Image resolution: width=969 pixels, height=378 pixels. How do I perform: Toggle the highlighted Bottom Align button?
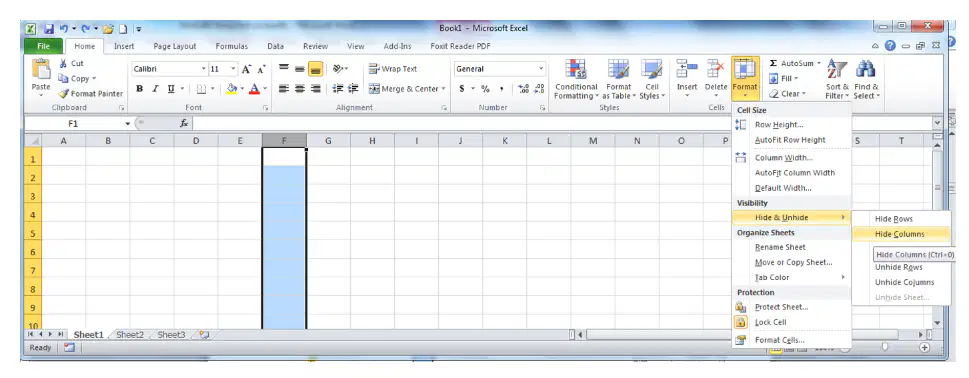(x=316, y=69)
